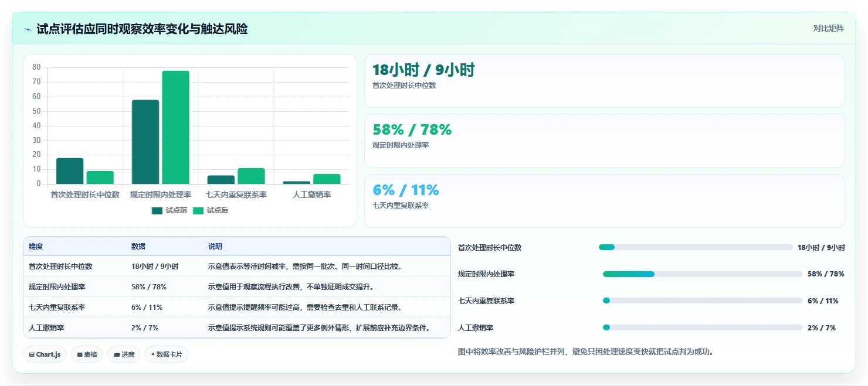Click the 试点前 bar for 首次处理时长中位数
The height and width of the screenshot is (386, 868).
pos(70,171)
